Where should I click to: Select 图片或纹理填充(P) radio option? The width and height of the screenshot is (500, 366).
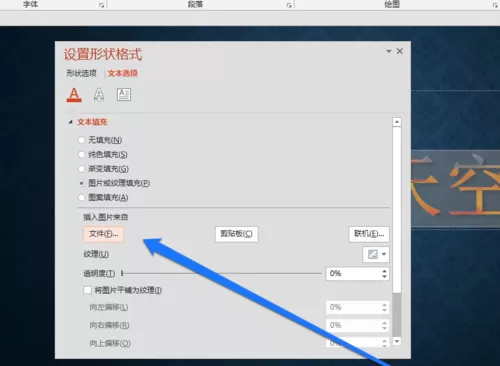click(x=81, y=183)
